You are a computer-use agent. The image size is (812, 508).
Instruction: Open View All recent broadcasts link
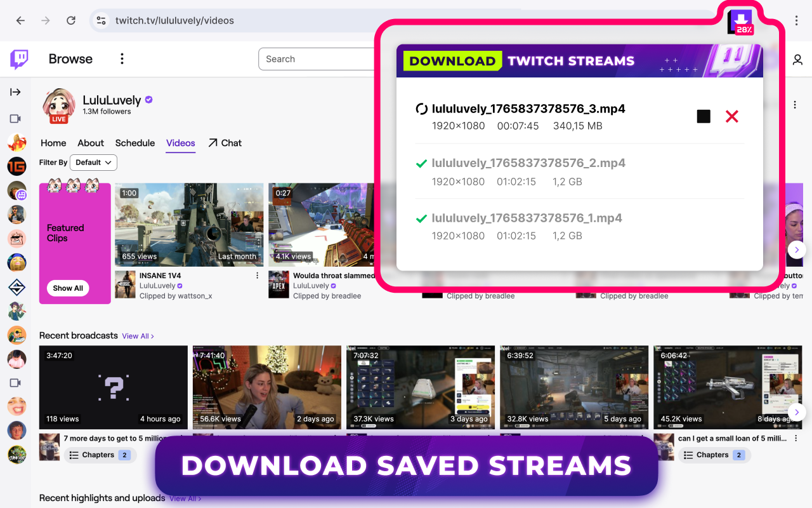click(x=138, y=336)
